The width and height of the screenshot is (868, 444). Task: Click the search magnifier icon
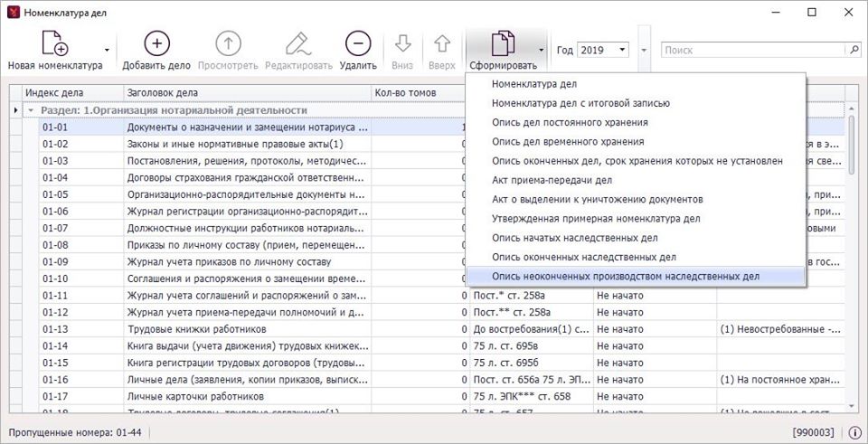(854, 49)
